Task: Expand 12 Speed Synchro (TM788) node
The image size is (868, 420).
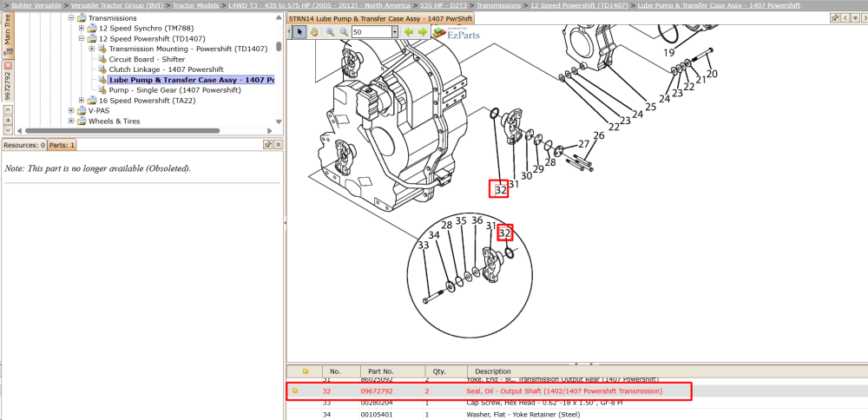Action: pyautogui.click(x=82, y=29)
